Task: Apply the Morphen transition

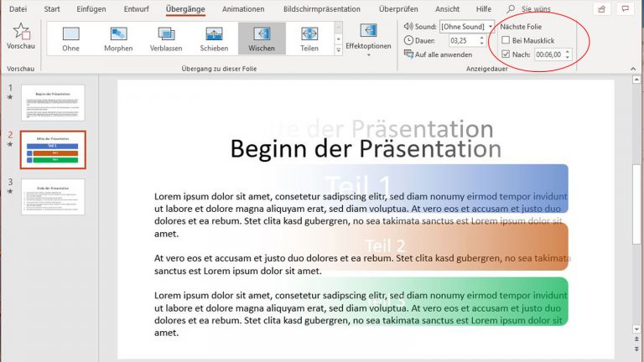Action: tap(118, 38)
